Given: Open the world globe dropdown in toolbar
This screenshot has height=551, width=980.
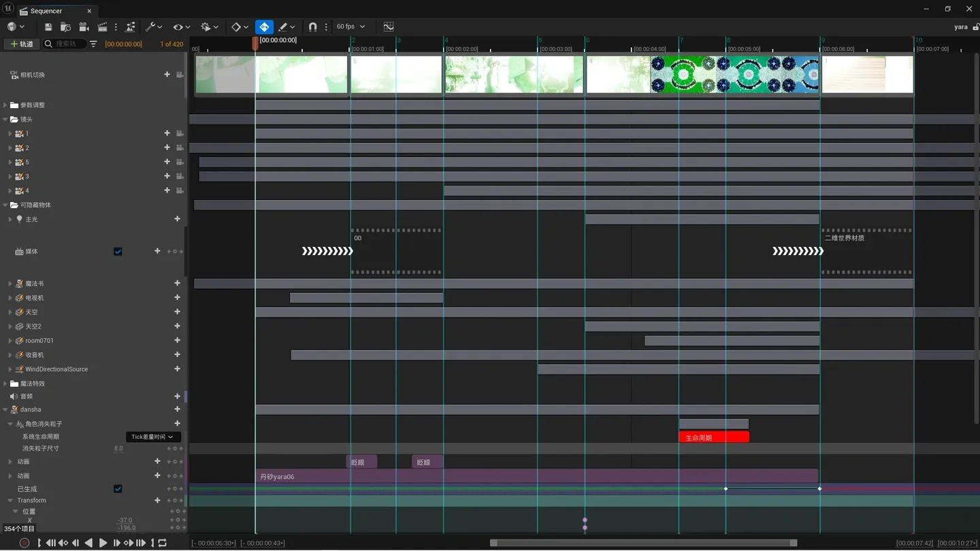Looking at the screenshot, I should click(15, 27).
